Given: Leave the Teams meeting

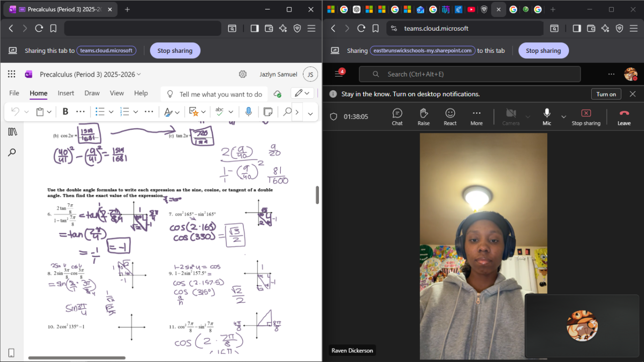Looking at the screenshot, I should coord(624,116).
